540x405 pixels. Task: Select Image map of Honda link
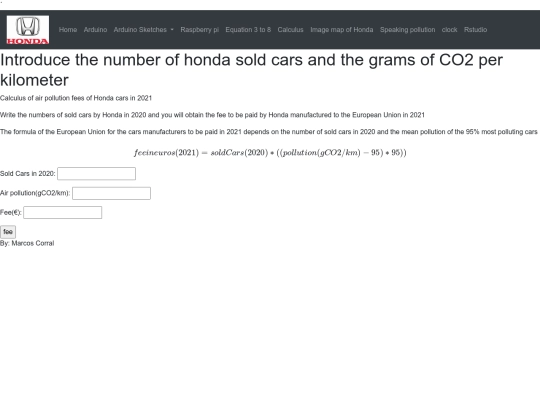[x=342, y=30]
